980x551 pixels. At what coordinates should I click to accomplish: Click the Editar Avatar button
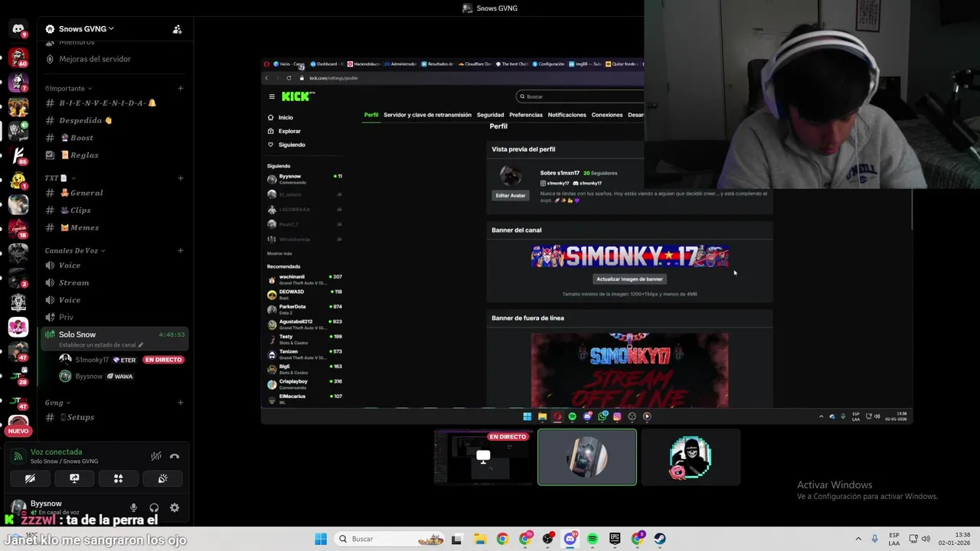510,196
